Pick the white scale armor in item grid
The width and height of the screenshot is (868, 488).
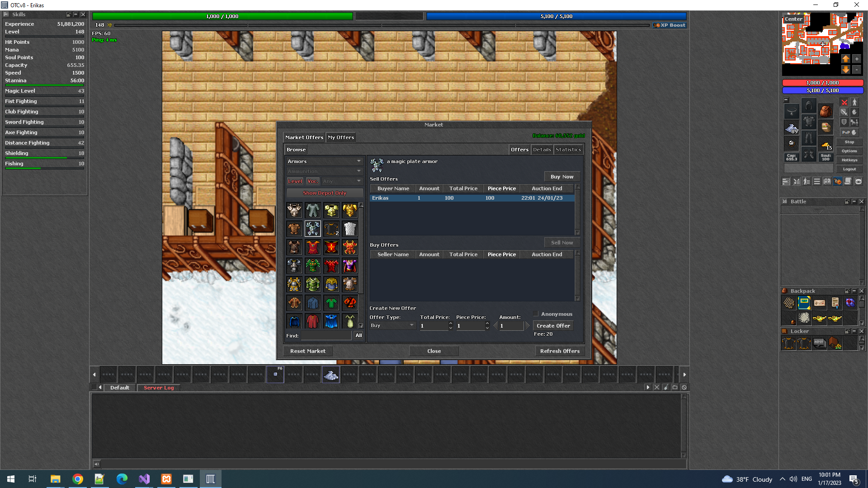[350, 229]
